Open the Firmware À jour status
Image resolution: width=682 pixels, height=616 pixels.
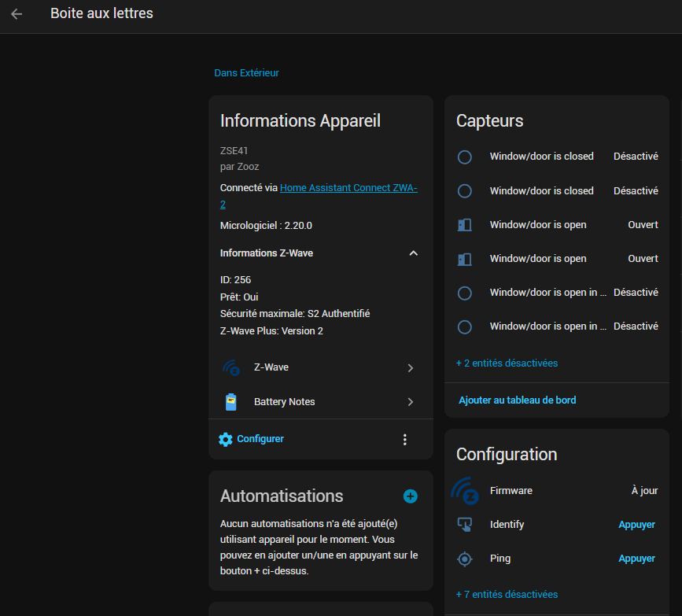click(x=644, y=491)
